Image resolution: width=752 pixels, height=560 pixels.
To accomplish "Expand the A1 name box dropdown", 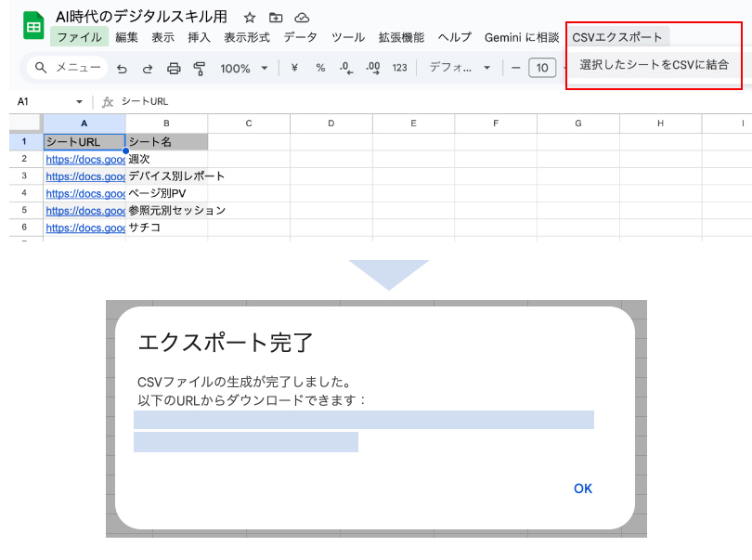I will pyautogui.click(x=80, y=101).
